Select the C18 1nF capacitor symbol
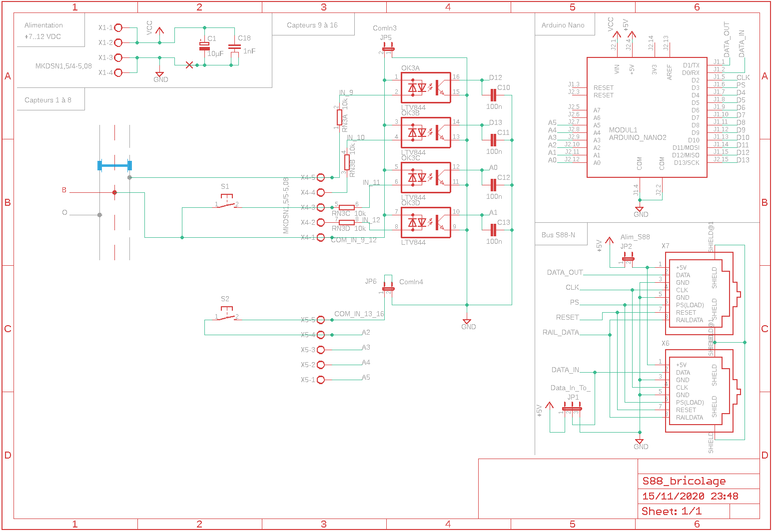 [234, 47]
